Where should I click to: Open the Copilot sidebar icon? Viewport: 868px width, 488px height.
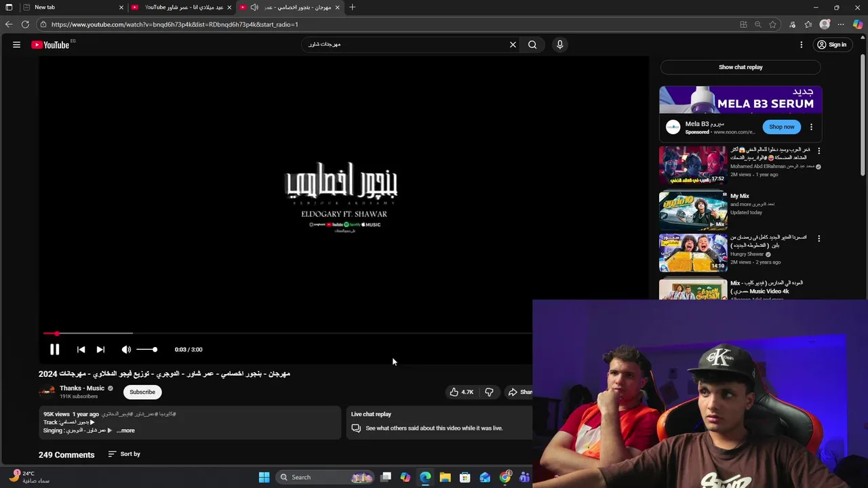click(858, 24)
